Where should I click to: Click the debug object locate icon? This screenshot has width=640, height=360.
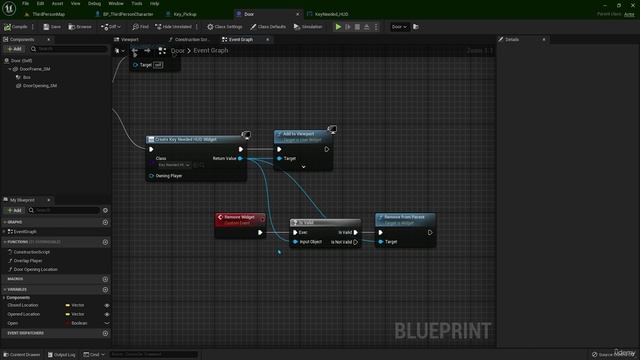(x=416, y=27)
